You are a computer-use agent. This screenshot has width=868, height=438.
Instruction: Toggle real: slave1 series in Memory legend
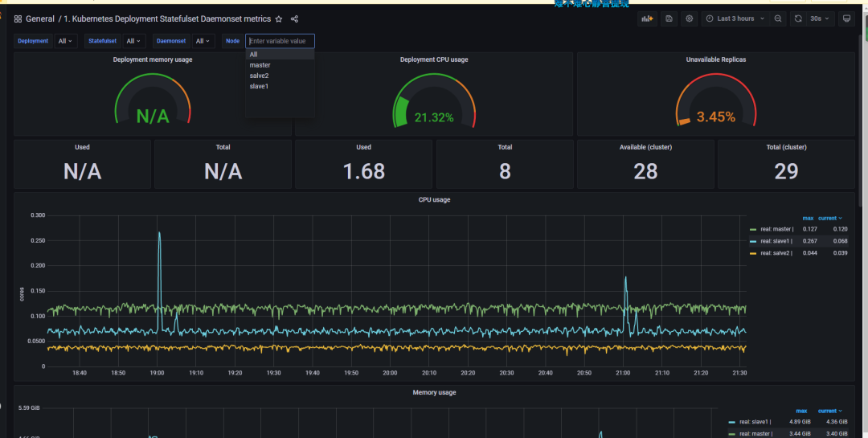pos(755,422)
